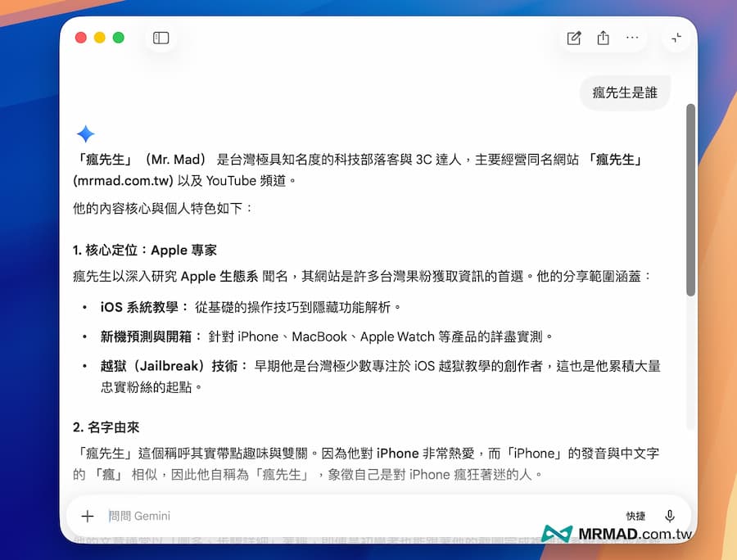Exit full screen using the collapse arrows icon

[676, 38]
